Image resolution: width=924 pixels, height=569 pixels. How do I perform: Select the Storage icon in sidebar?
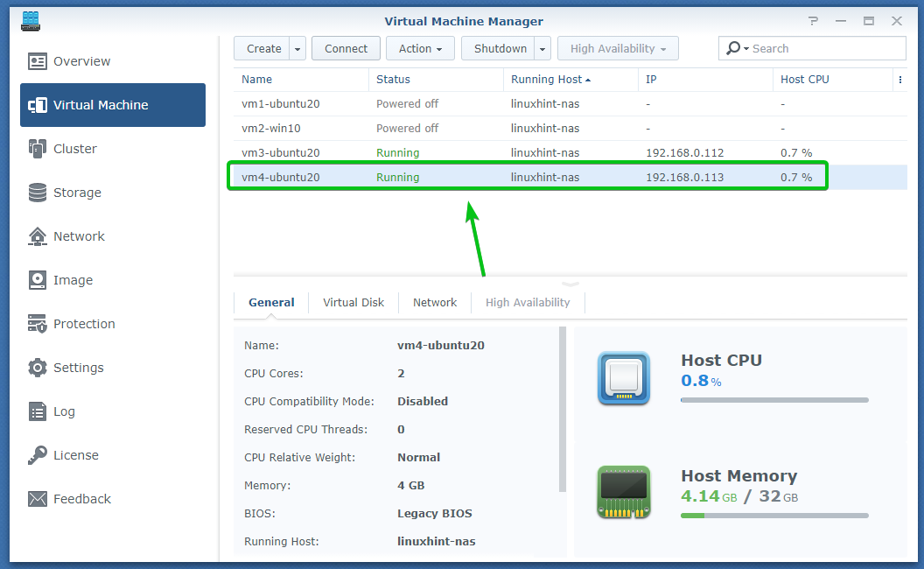point(38,193)
